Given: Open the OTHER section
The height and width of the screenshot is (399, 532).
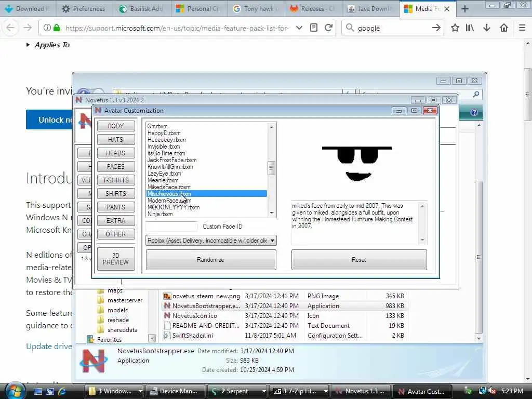Looking at the screenshot, I should click(x=116, y=234).
